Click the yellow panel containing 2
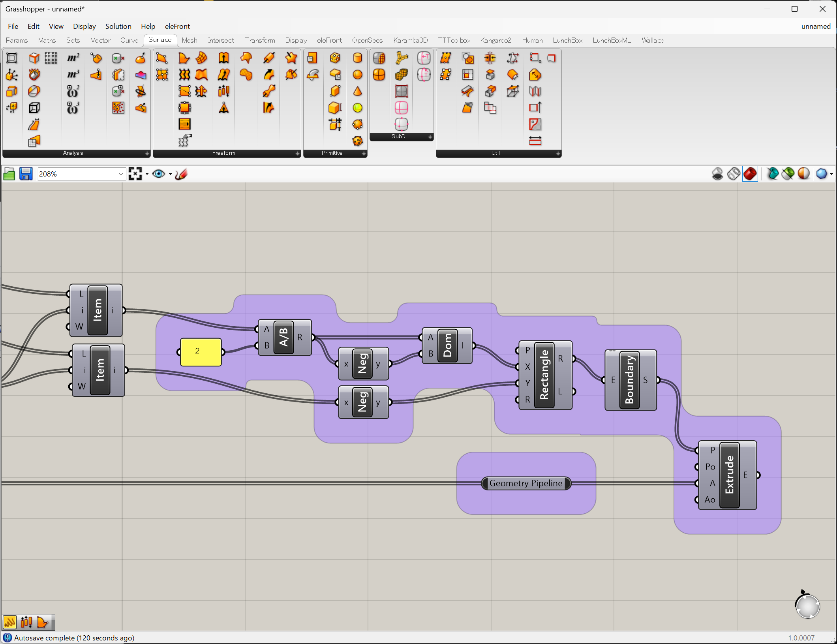The width and height of the screenshot is (837, 644). click(x=201, y=351)
